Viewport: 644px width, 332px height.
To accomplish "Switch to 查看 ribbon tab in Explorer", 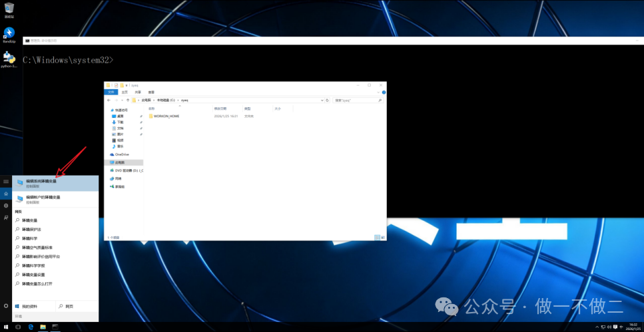I will click(152, 92).
